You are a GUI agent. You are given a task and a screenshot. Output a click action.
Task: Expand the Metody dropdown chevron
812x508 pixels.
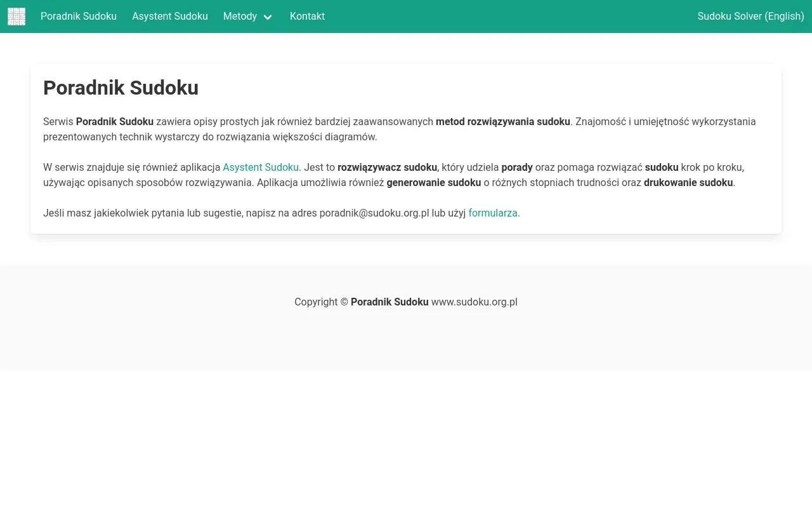pyautogui.click(x=268, y=17)
